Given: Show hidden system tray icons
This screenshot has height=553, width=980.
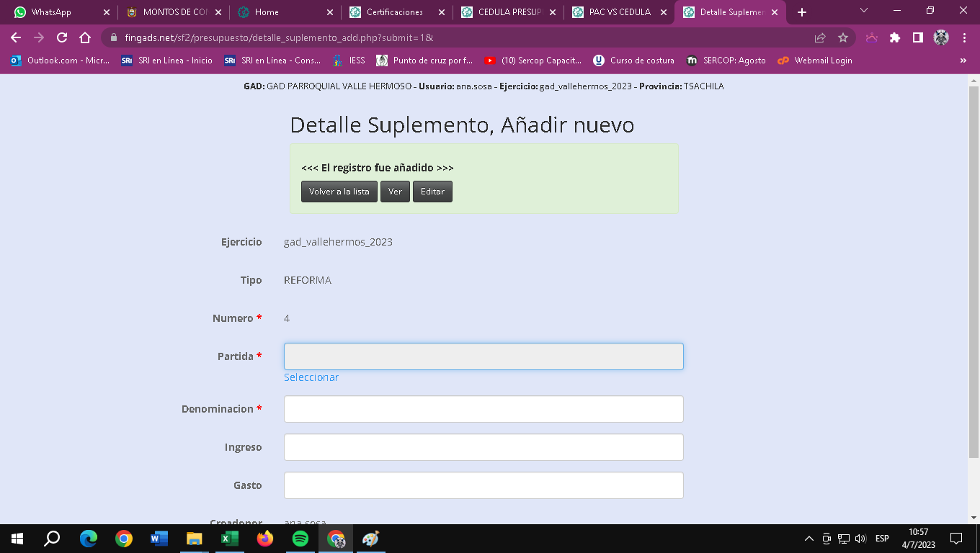Looking at the screenshot, I should tap(808, 539).
